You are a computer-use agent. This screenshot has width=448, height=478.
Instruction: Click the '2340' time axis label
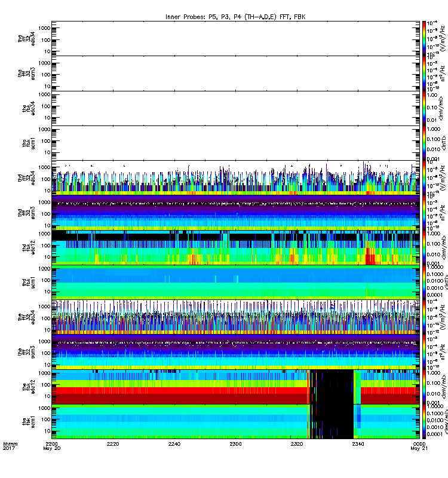pos(358,444)
